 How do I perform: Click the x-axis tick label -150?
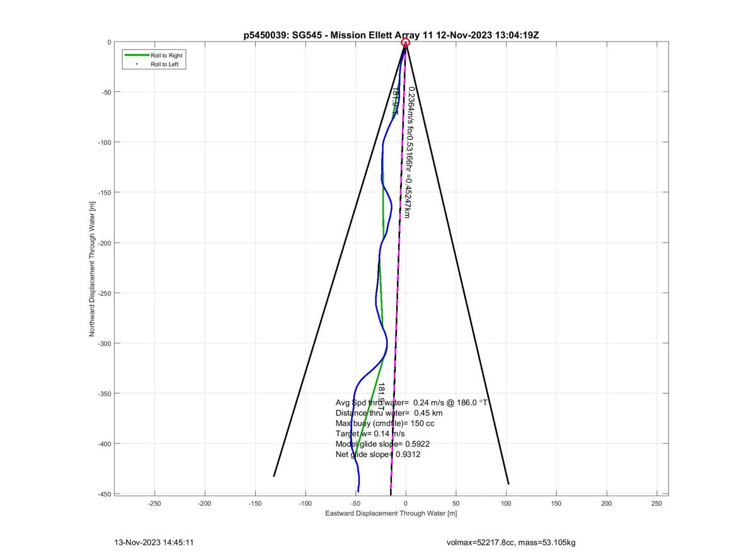point(255,504)
